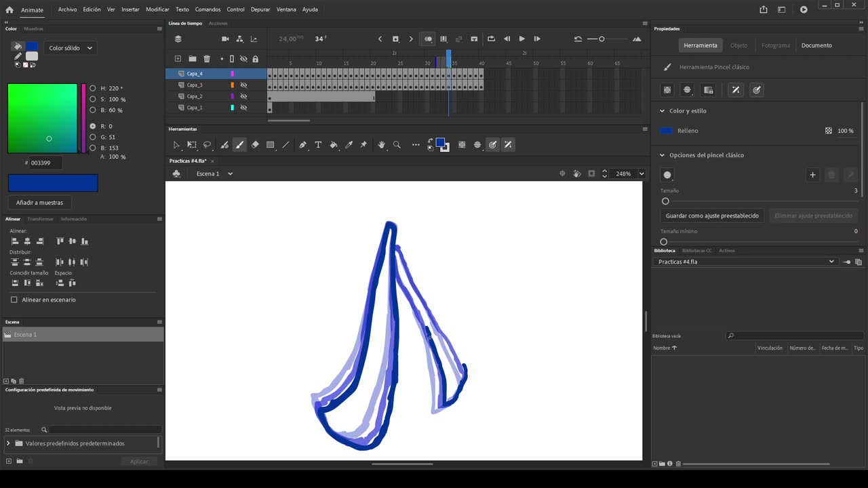This screenshot has width=868, height=488.
Task: Click the center stage icon
Action: pos(562,174)
